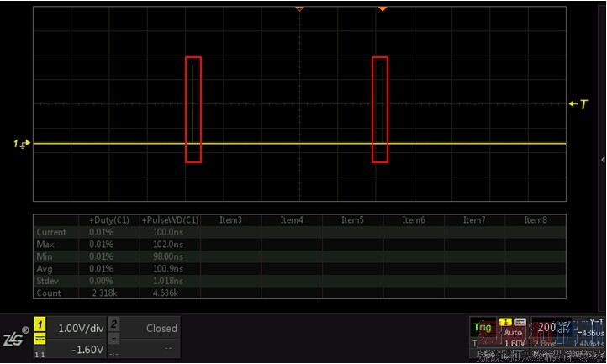Click the ZLG logo

click(14, 338)
